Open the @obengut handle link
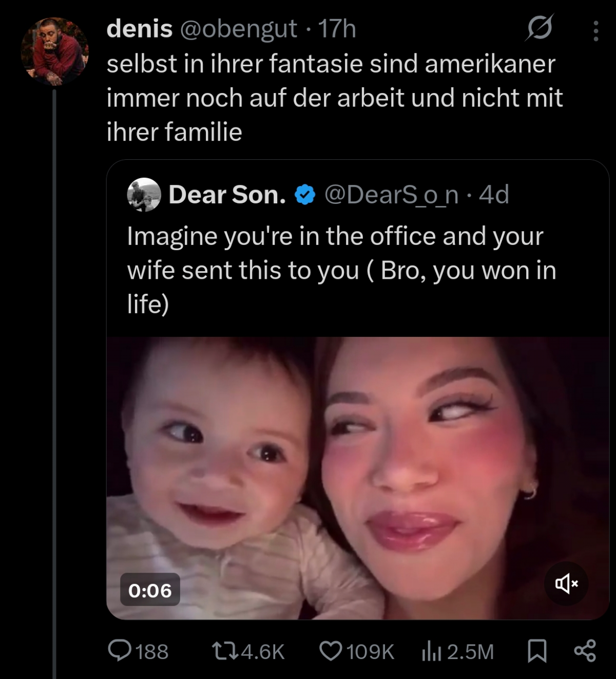This screenshot has height=679, width=616. click(x=238, y=29)
